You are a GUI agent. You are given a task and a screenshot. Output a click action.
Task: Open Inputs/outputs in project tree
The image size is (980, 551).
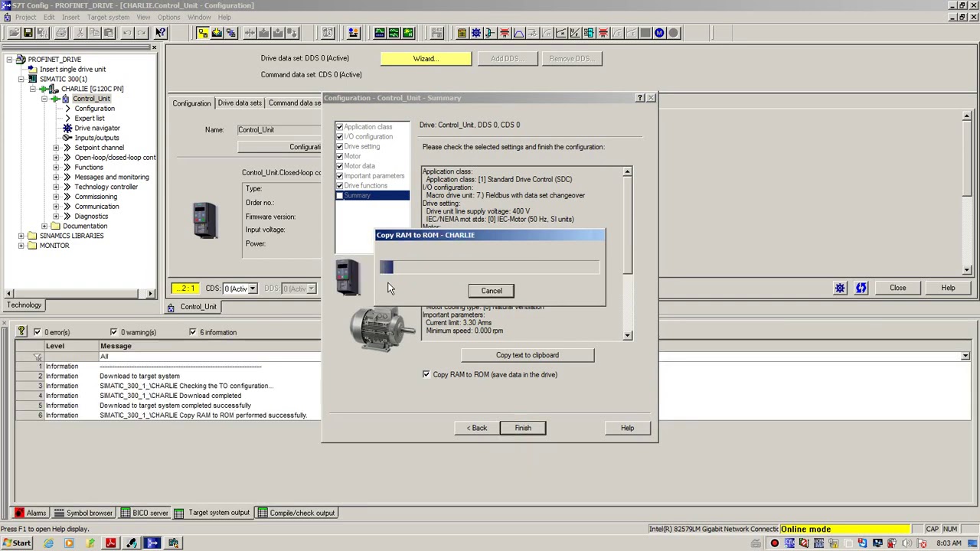click(96, 138)
